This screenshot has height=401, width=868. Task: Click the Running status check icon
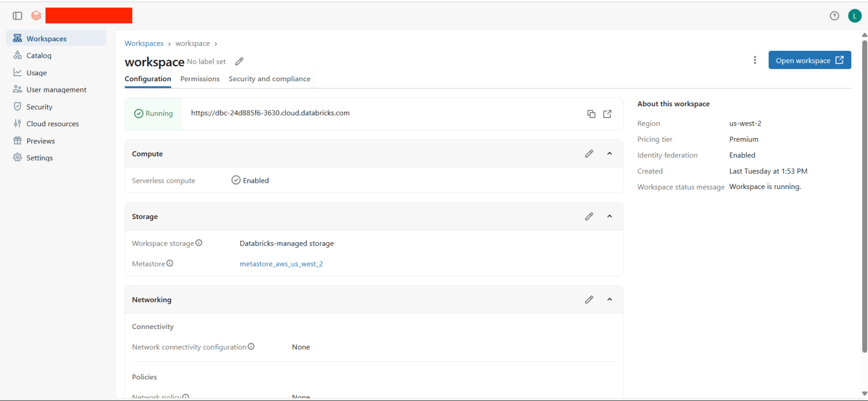tap(138, 114)
